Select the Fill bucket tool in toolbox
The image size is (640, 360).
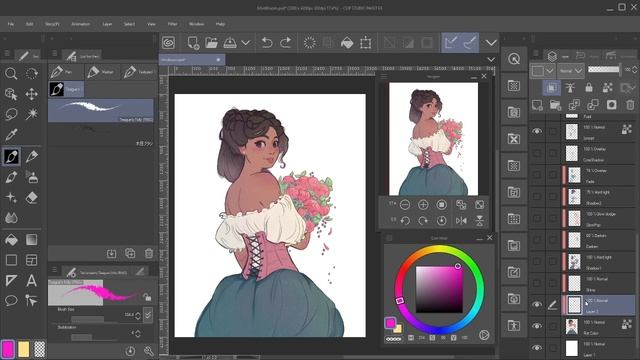(x=11, y=240)
